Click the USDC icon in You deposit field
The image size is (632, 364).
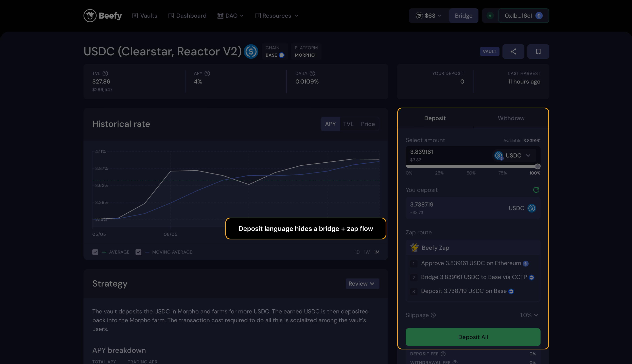point(531,208)
